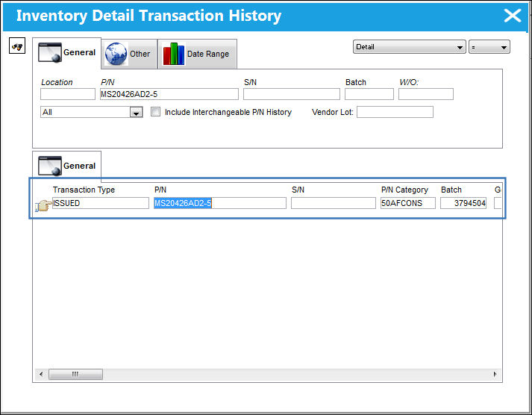This screenshot has width=532, height=415.
Task: Click the S/N filter input field
Action: click(x=292, y=94)
